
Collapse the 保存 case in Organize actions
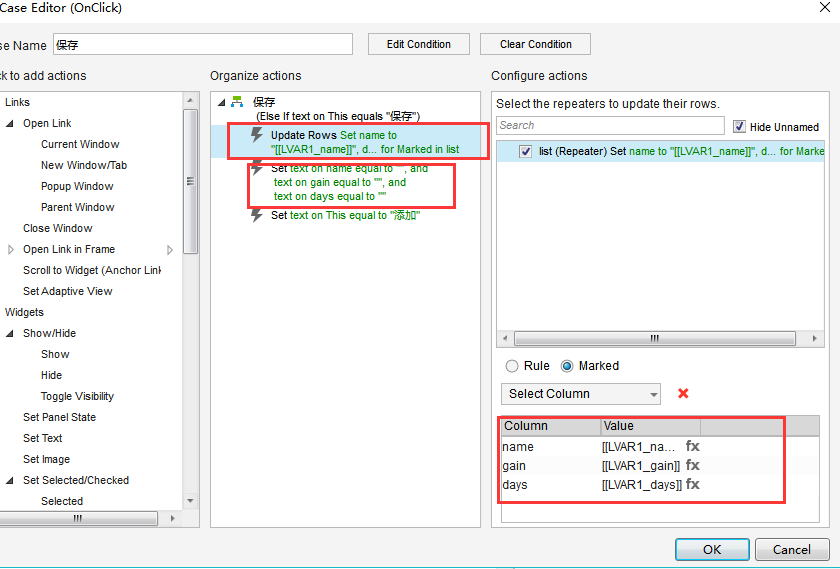click(222, 102)
